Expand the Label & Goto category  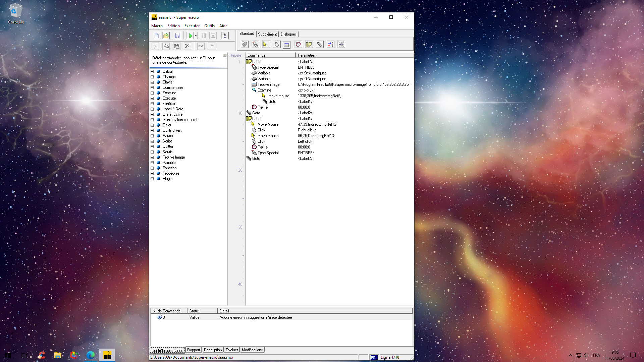pos(152,109)
